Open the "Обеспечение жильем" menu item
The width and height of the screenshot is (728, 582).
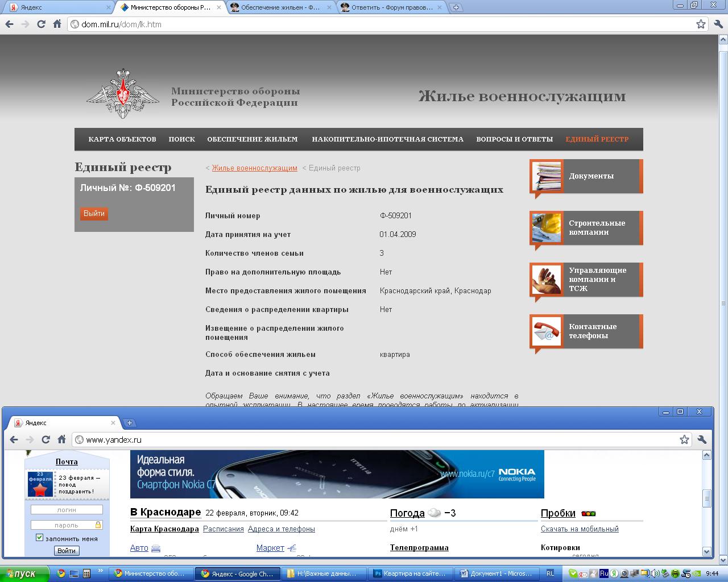point(252,139)
